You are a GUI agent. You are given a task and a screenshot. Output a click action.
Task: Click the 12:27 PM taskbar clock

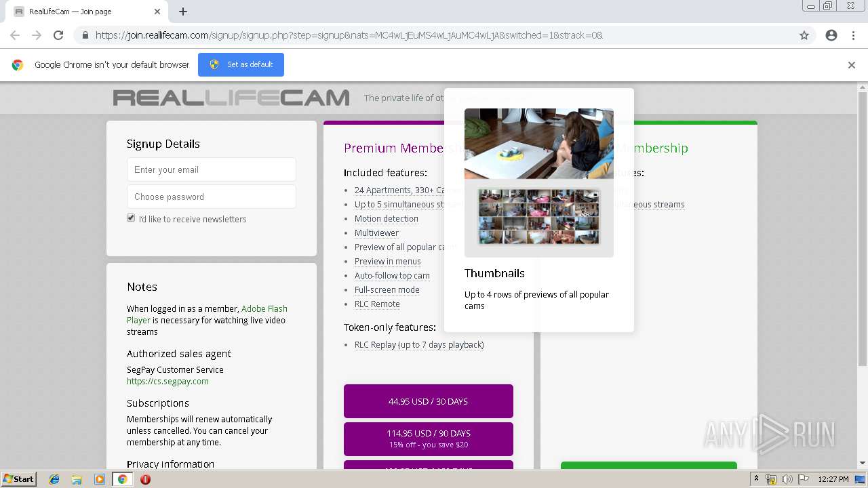click(833, 479)
